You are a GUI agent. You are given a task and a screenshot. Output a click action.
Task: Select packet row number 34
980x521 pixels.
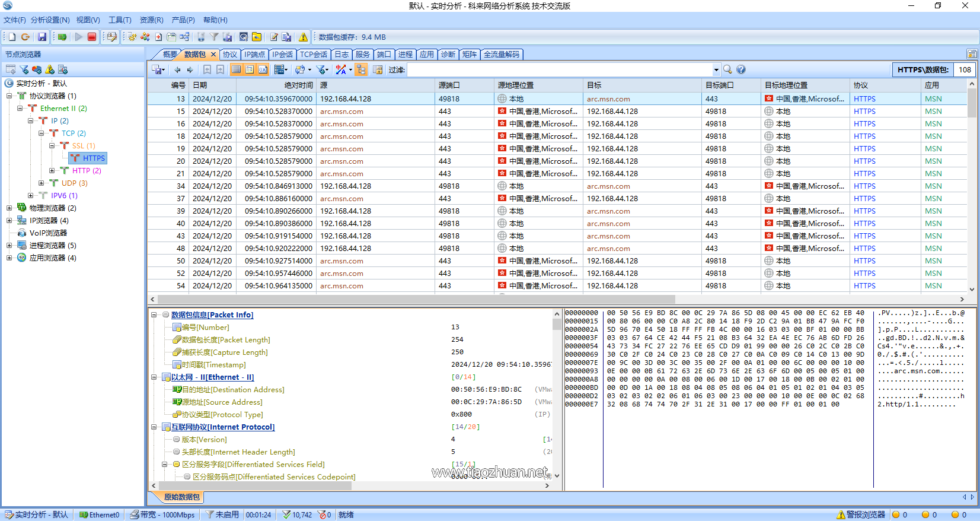pyautogui.click(x=557, y=186)
